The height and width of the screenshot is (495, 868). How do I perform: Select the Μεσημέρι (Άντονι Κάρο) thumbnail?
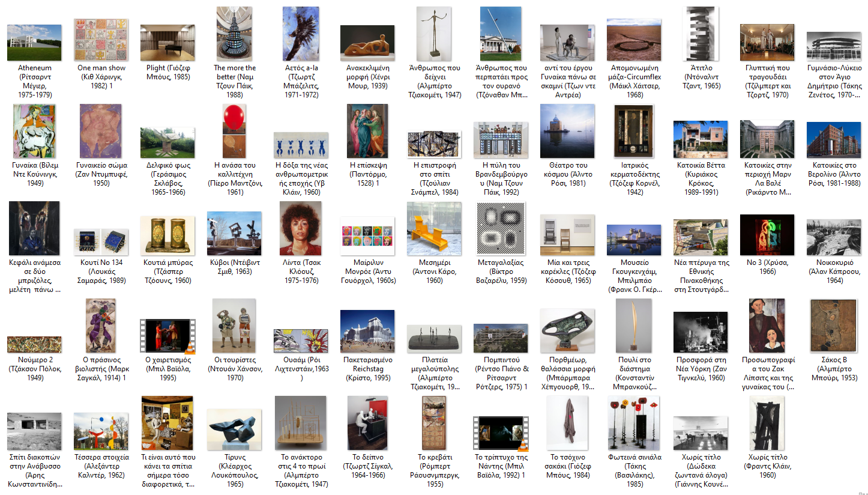434,228
